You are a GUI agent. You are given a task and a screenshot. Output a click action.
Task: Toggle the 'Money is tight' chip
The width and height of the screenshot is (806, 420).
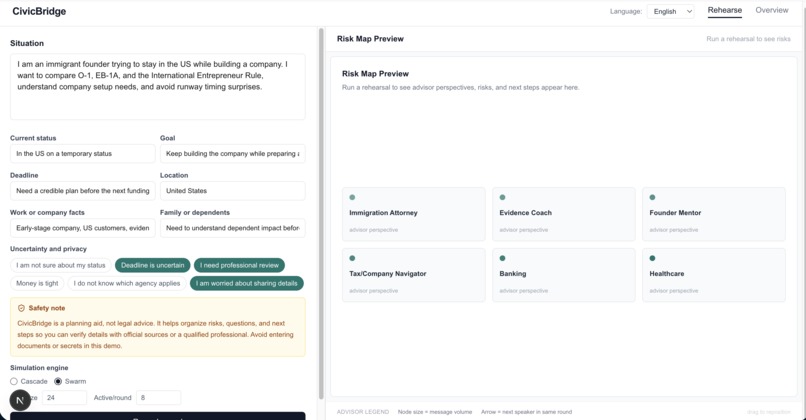(37, 283)
